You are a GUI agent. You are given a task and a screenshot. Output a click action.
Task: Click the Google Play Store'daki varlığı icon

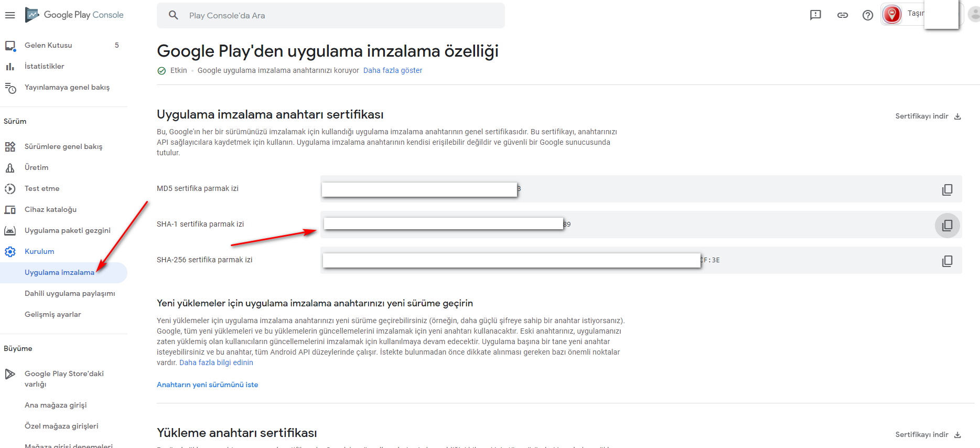10,374
